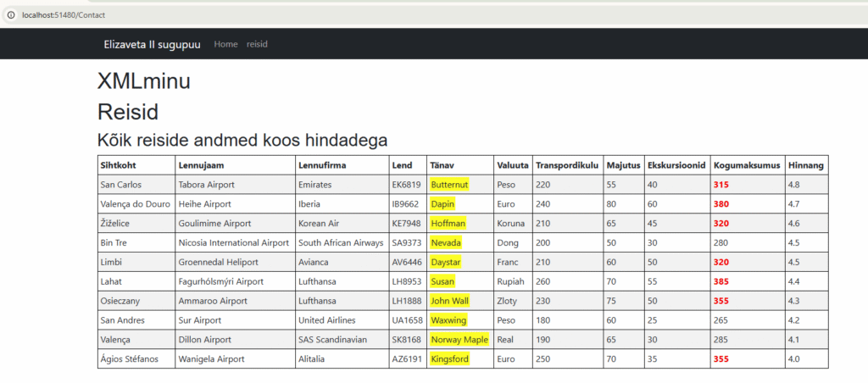Click the red total 380 value

[721, 203]
